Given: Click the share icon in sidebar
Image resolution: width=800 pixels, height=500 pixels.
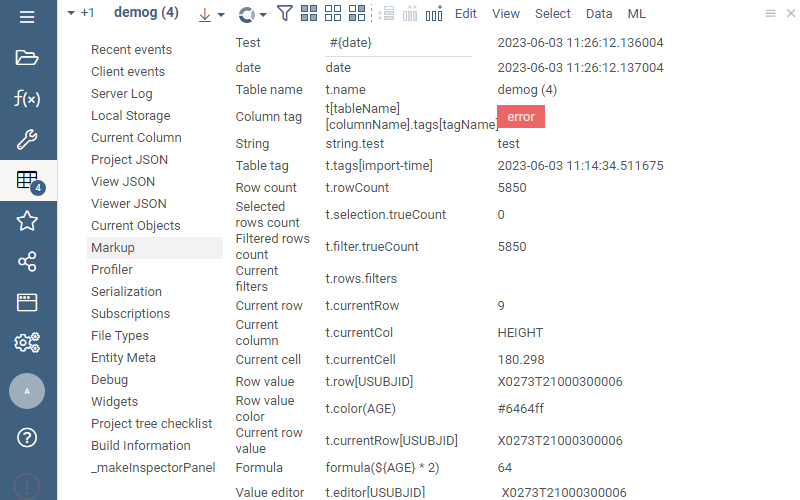Looking at the screenshot, I should point(27,262).
